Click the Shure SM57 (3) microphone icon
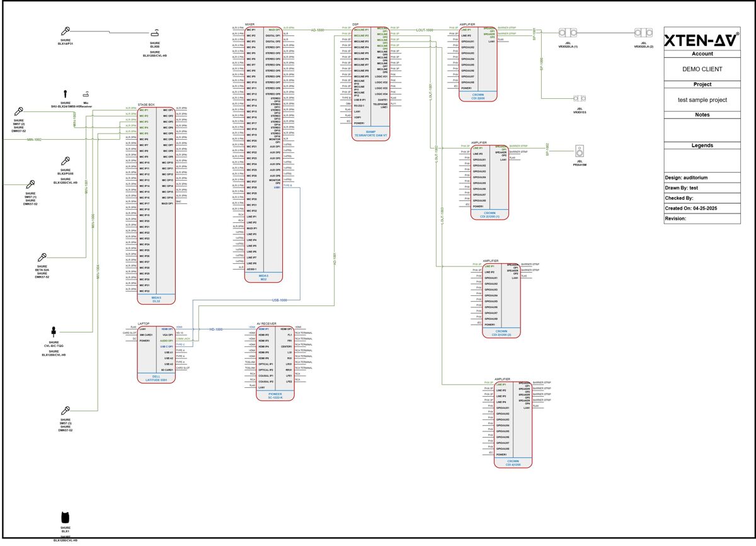Screen dimensions: 756x546 (66, 412)
